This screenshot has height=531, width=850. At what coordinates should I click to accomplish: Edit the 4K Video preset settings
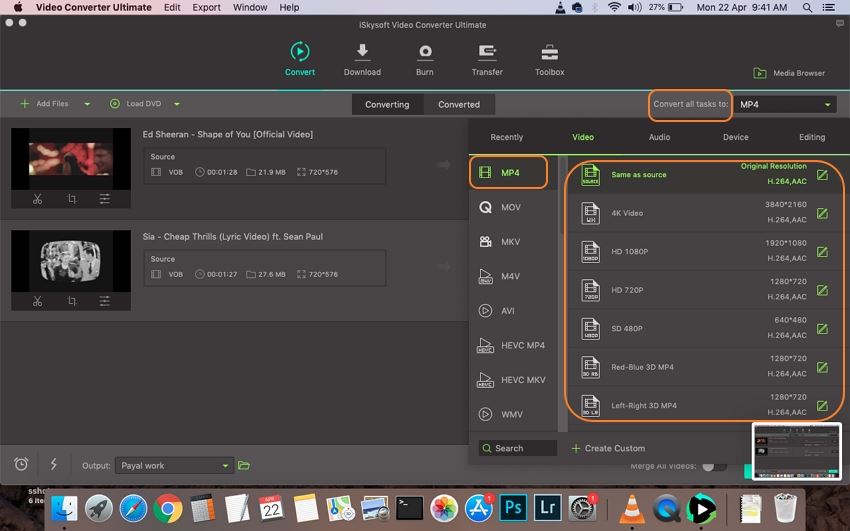822,213
